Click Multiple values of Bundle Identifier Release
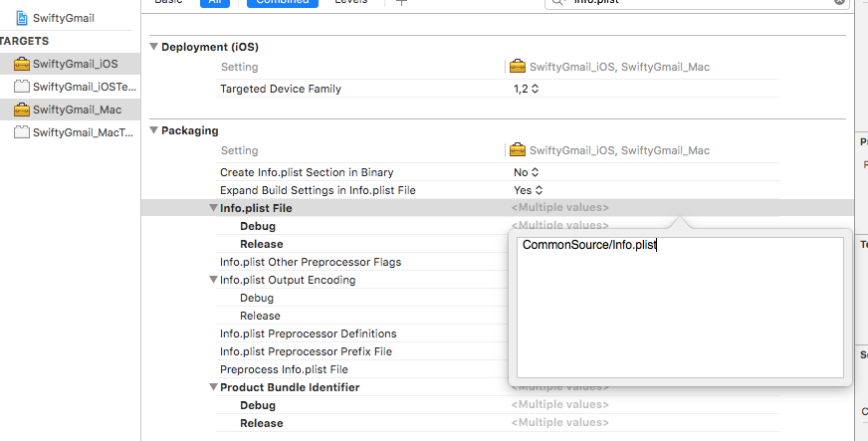Screen dimensions: 868x441 pos(559,422)
